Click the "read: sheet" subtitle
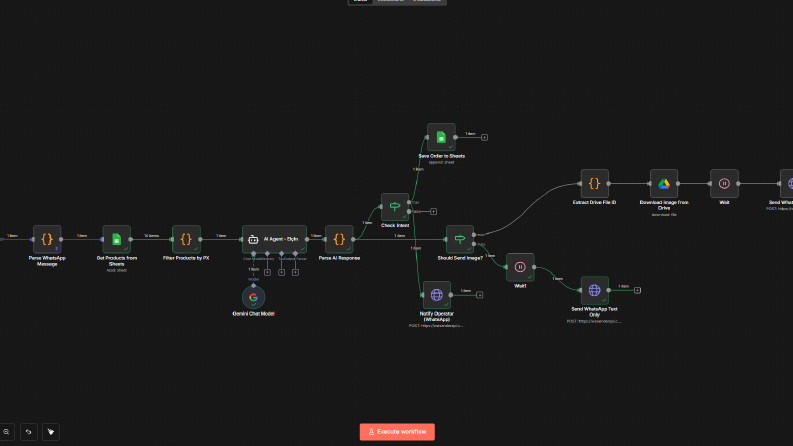 (116, 270)
